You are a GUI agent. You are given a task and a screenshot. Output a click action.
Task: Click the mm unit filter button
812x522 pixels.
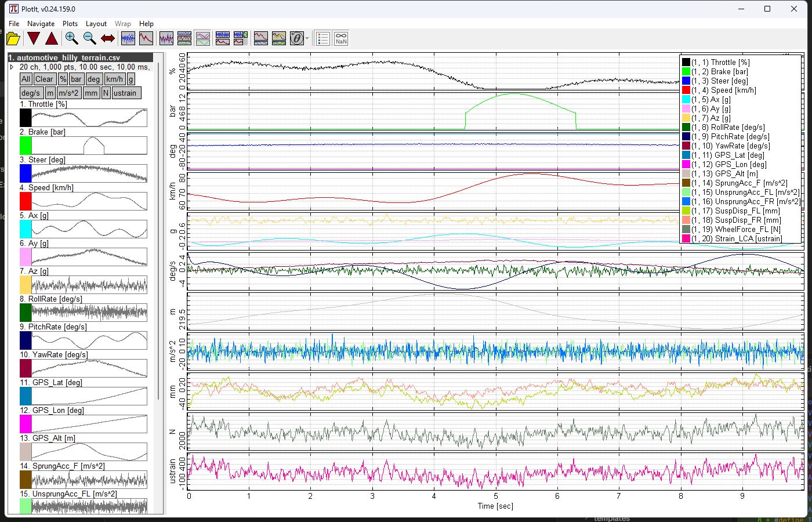(x=91, y=93)
